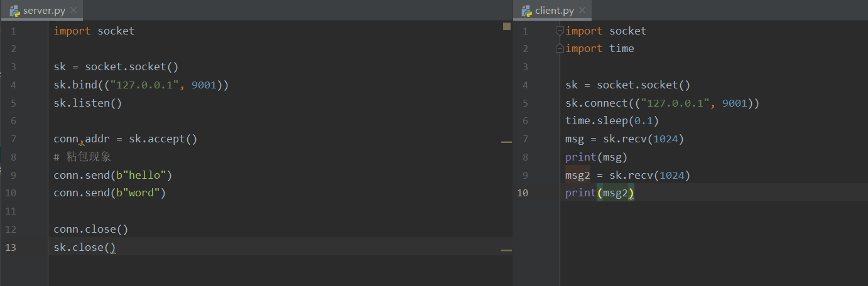
Task: Click the Python file icon on server.py tab
Action: (14, 11)
